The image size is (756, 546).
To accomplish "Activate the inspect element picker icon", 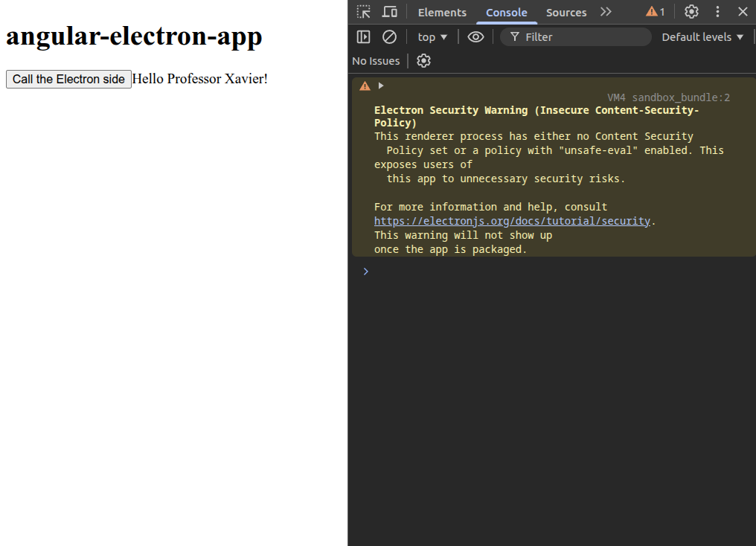I will coord(364,12).
